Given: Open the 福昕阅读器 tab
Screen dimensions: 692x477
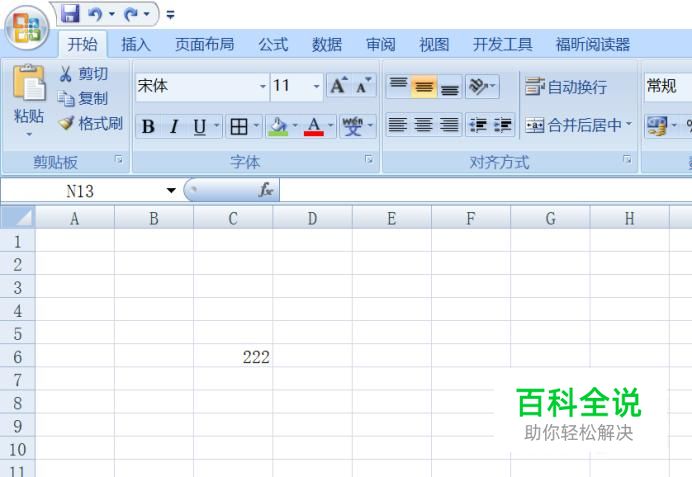Looking at the screenshot, I should 593,44.
